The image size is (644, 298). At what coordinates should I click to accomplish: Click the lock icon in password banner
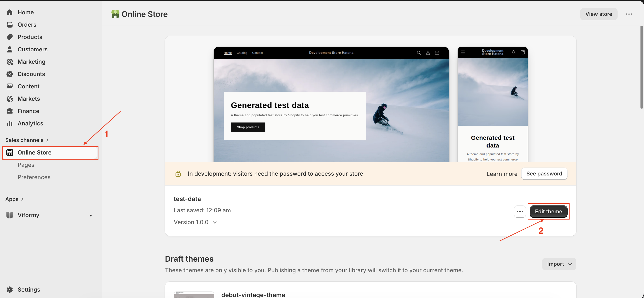[178, 174]
